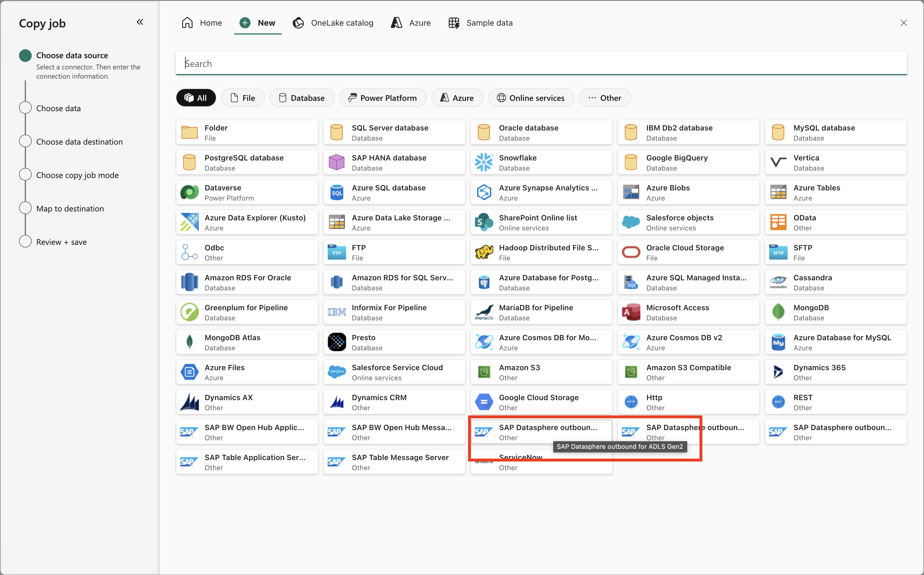Image resolution: width=924 pixels, height=575 pixels.
Task: Select the SAP HANA database icon
Action: (x=336, y=162)
